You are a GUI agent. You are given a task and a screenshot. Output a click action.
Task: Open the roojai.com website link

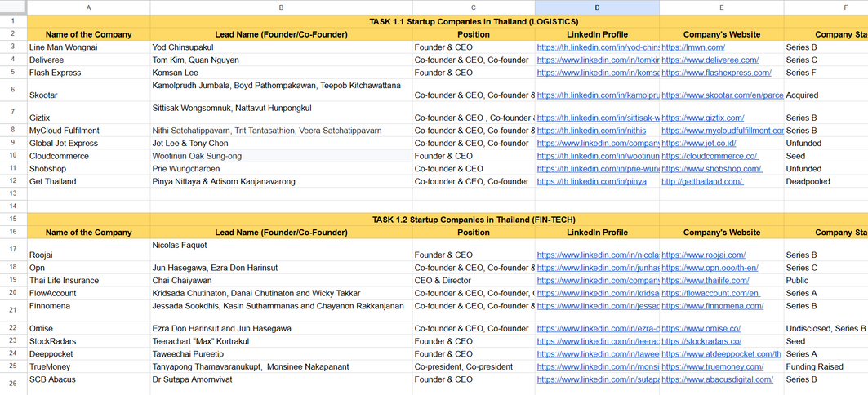coord(704,255)
